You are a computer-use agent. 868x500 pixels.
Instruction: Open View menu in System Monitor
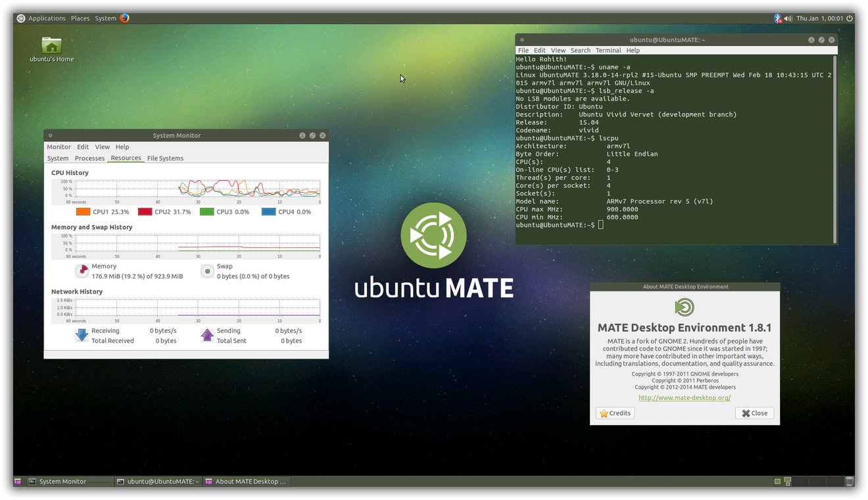102,147
